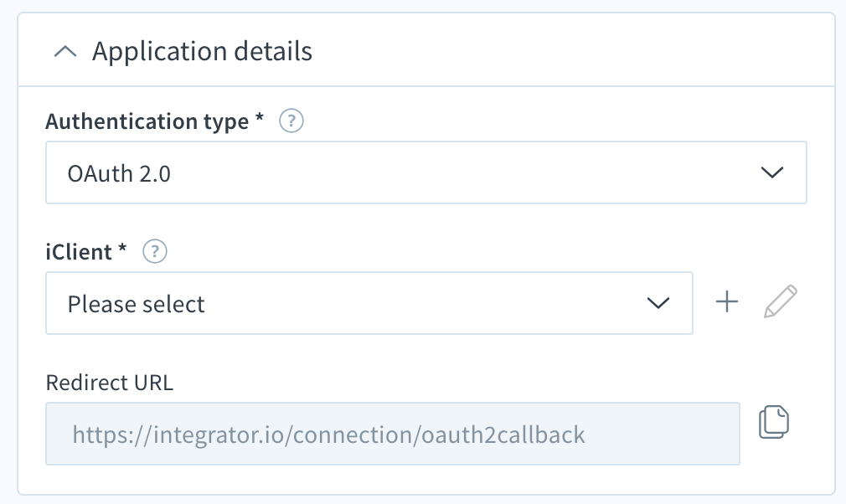Screen dimensions: 846x504
Task: Collapse the Application details section chevron
Action: coord(65,52)
